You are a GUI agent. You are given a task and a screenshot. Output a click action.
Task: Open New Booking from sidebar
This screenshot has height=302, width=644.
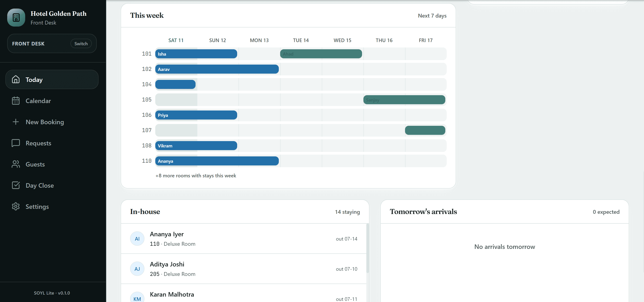click(52, 122)
